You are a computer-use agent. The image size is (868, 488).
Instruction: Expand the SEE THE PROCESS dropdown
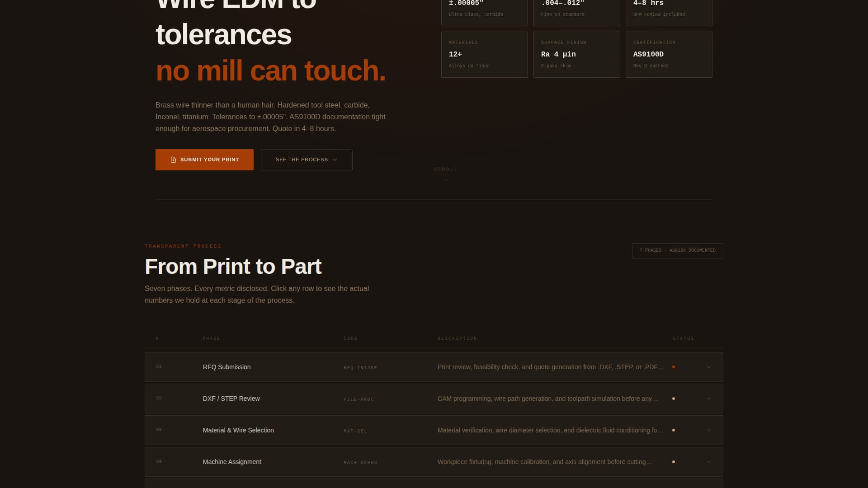[306, 160]
